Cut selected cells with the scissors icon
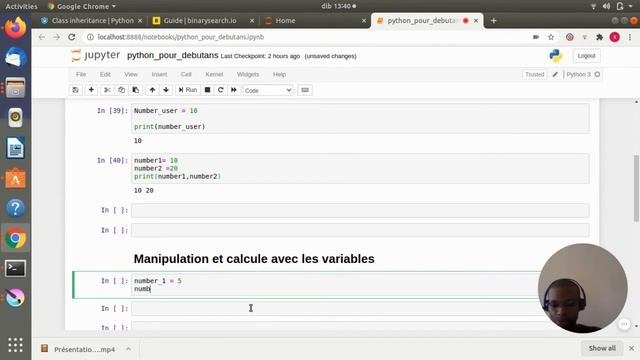Image resolution: width=640 pixels, height=360 pixels. [107, 90]
